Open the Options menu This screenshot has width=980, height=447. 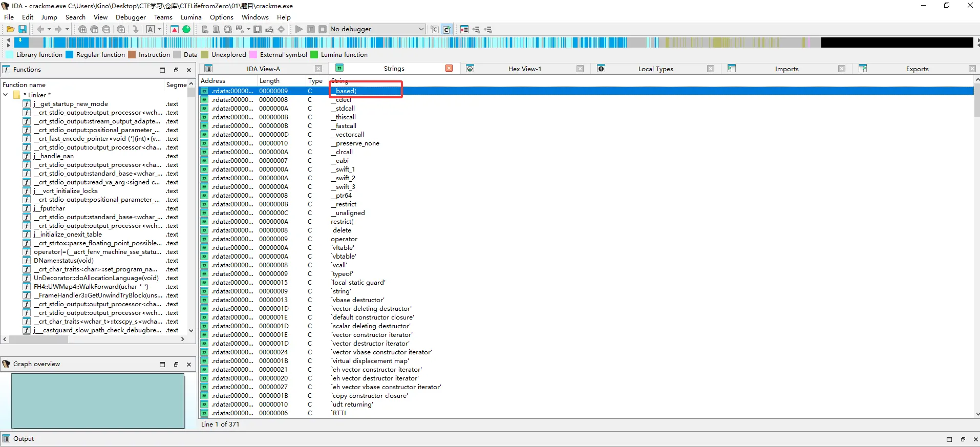point(221,17)
